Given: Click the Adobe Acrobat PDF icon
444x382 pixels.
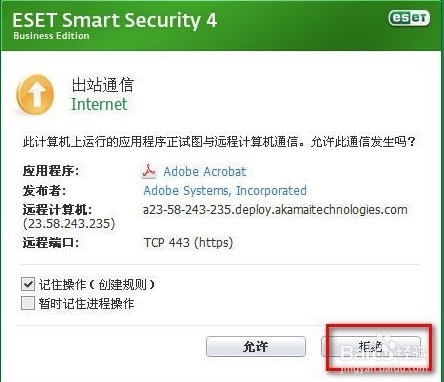Looking at the screenshot, I should point(149,171).
